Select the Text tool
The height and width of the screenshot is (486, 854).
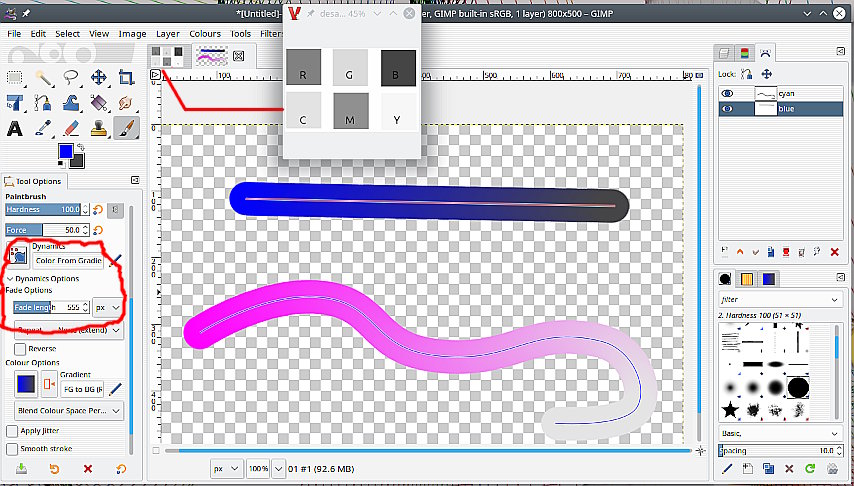(15, 129)
